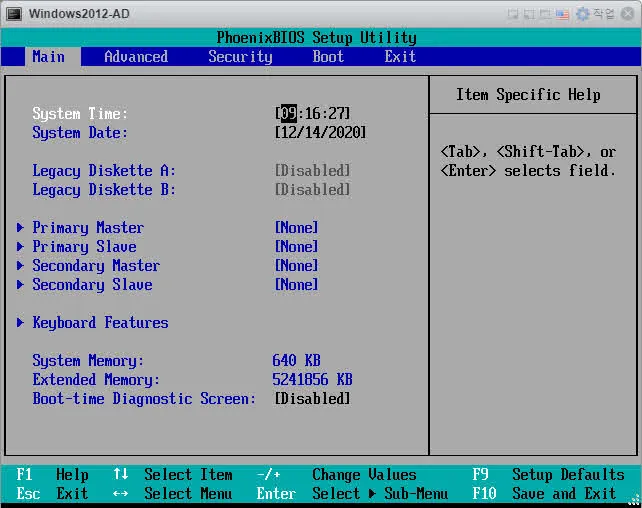Expand the Keyboard Features arrow
Image resolution: width=642 pixels, height=508 pixels.
click(20, 323)
